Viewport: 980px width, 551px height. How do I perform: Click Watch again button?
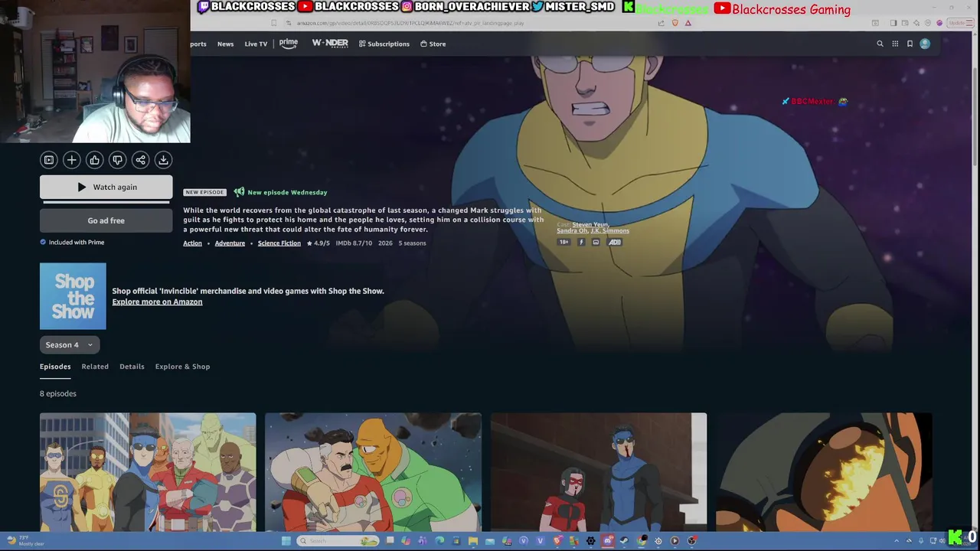pyautogui.click(x=106, y=187)
